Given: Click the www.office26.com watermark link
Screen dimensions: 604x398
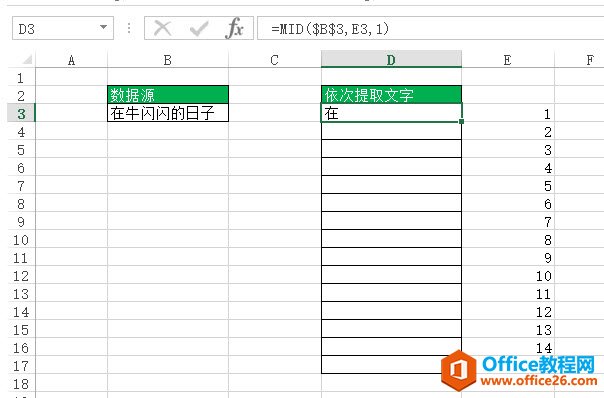Looking at the screenshot, I should [x=539, y=381].
